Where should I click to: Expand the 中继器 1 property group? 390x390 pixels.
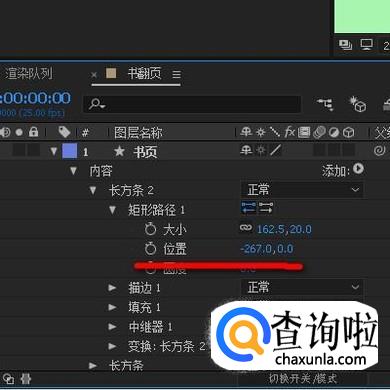click(x=112, y=326)
